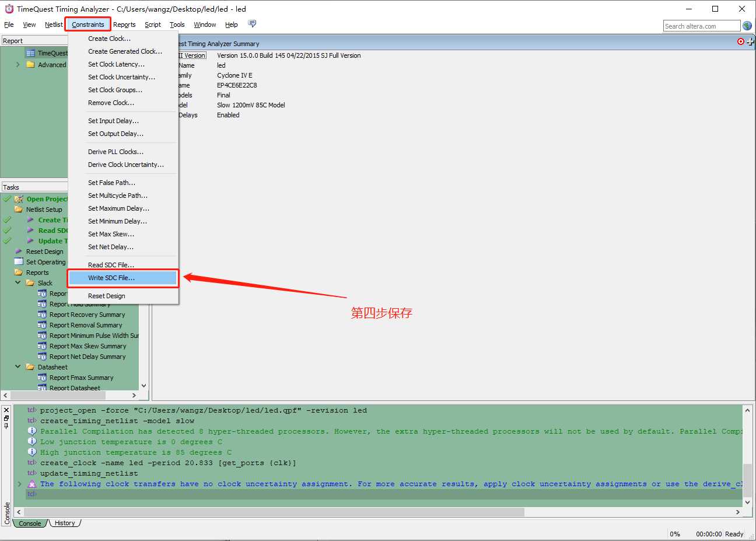Select Derive Clock Uncertainty menu entry
The width and height of the screenshot is (756, 541).
click(123, 165)
